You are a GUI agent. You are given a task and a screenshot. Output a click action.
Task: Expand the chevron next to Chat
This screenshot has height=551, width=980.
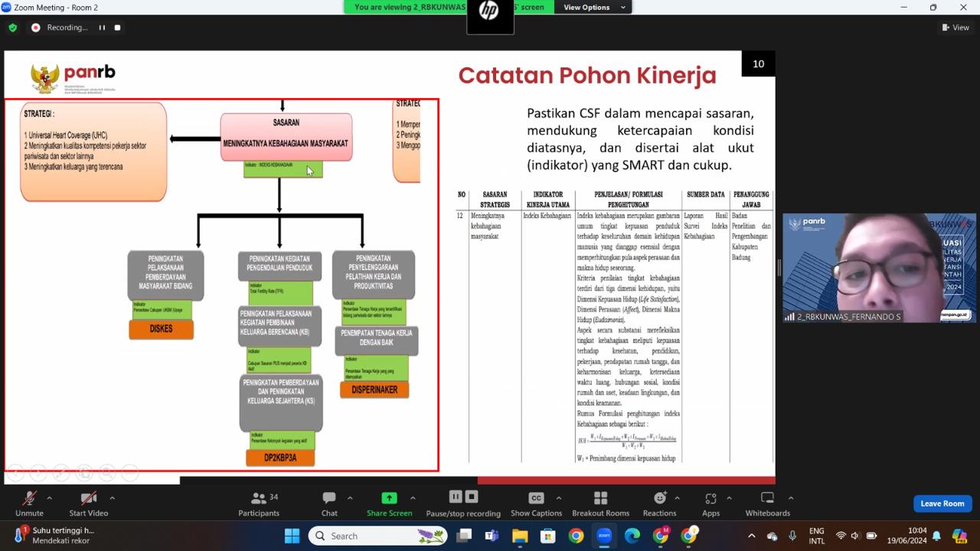coord(350,498)
